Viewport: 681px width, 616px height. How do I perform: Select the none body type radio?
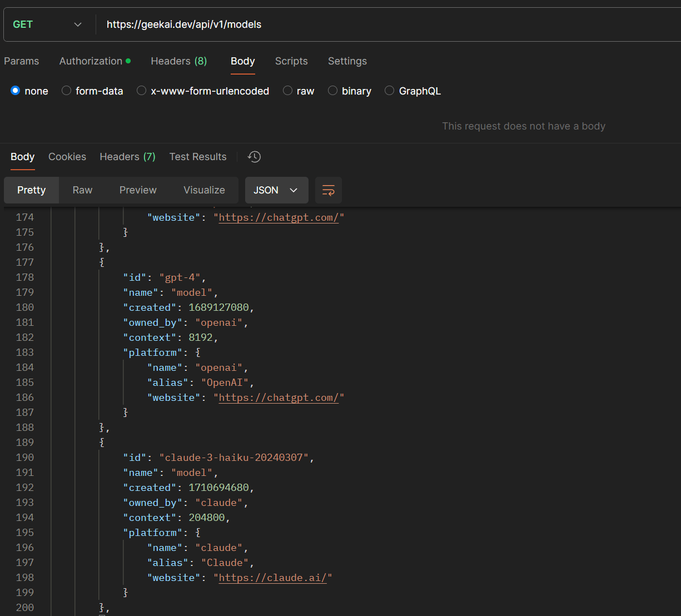[15, 91]
